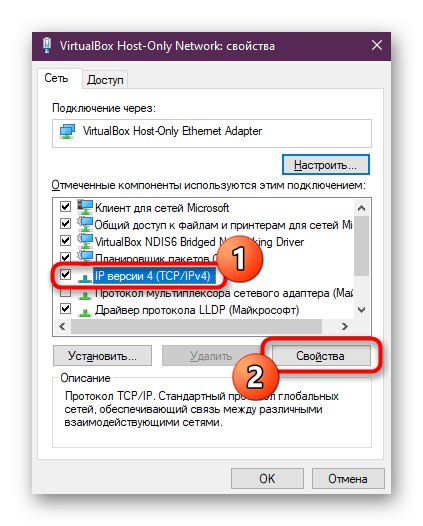Click the Настроить... button
The height and width of the screenshot is (526, 423).
click(x=325, y=165)
